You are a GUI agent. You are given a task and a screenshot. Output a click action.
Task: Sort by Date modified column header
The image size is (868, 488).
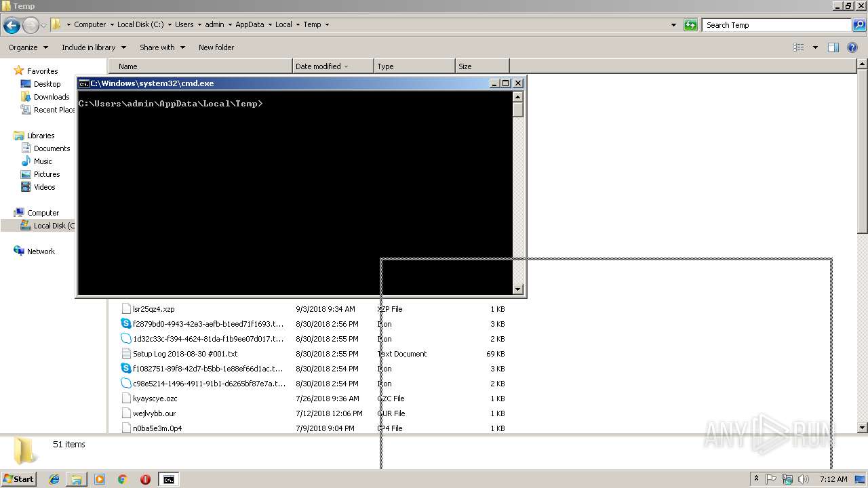click(x=333, y=66)
